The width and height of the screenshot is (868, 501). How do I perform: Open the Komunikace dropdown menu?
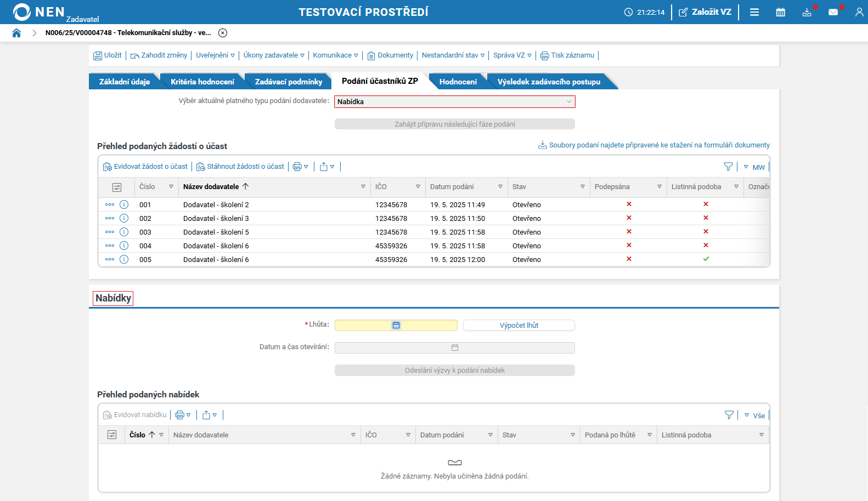(x=335, y=55)
